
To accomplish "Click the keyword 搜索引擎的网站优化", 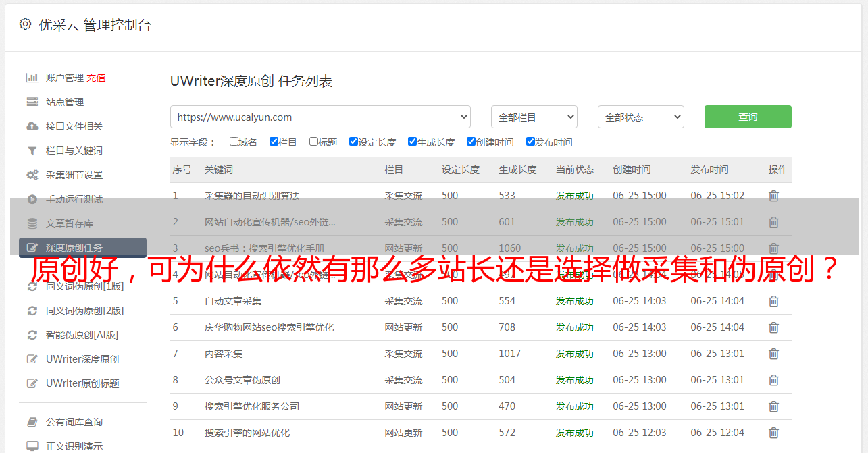I will 247,433.
